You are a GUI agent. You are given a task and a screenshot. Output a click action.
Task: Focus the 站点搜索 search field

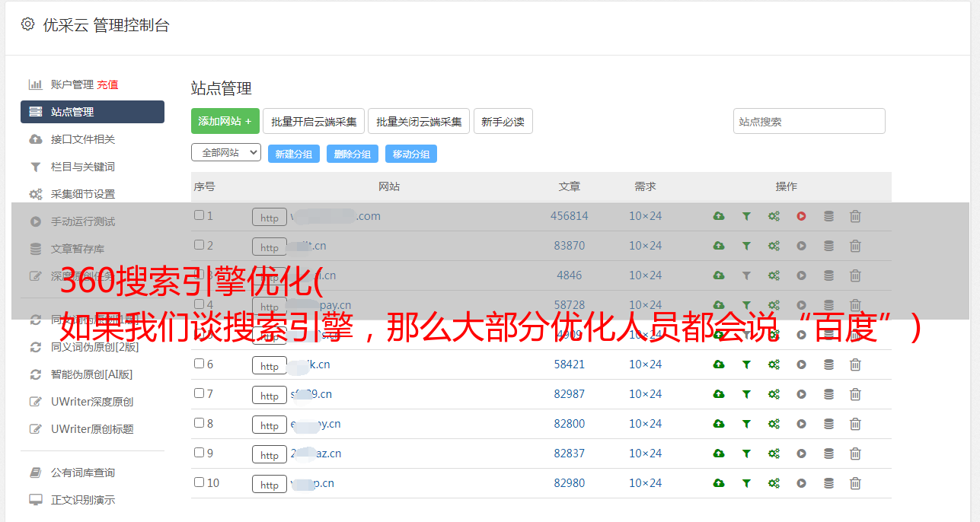click(x=809, y=121)
